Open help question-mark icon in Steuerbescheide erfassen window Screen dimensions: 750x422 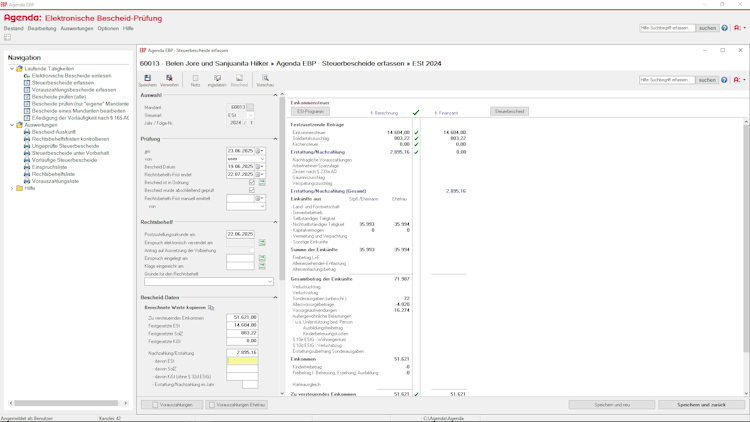724,80
